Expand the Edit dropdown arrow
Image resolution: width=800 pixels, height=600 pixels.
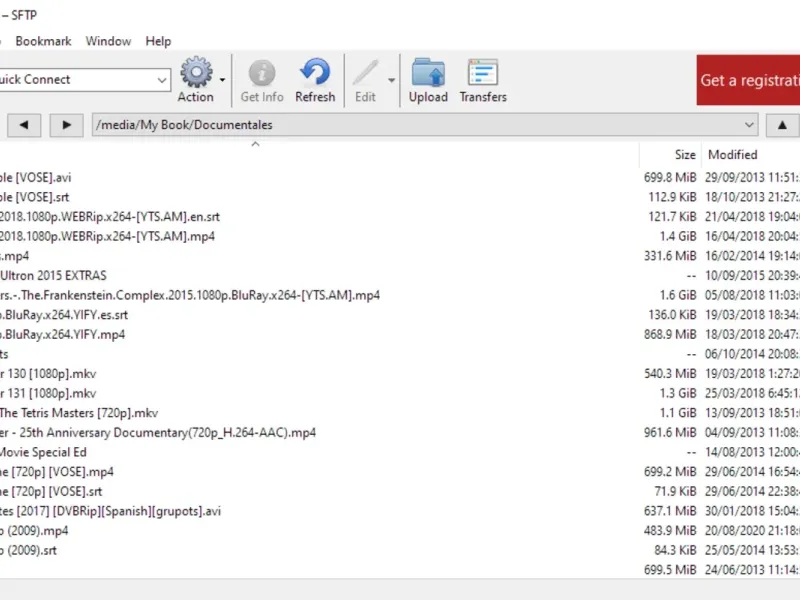coord(391,80)
